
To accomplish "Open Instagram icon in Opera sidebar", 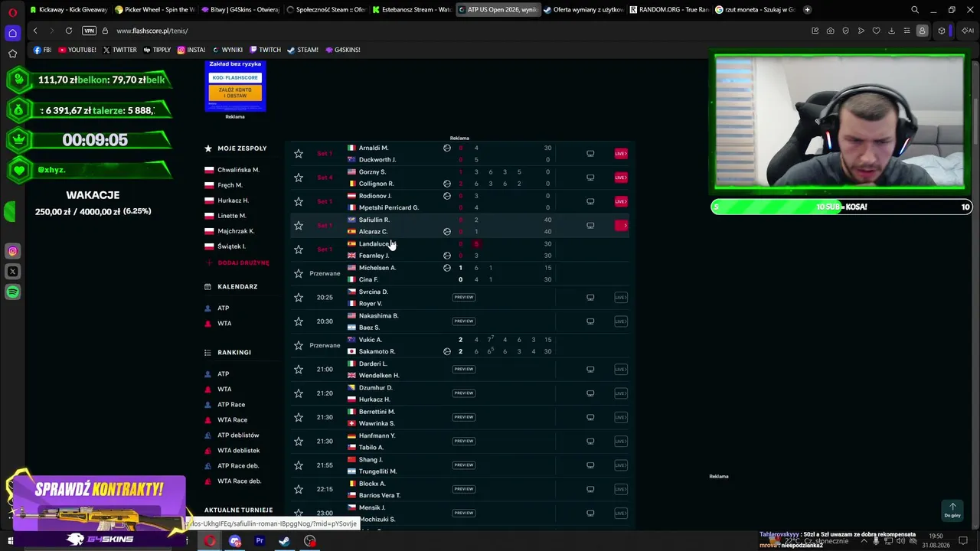I will (x=12, y=251).
